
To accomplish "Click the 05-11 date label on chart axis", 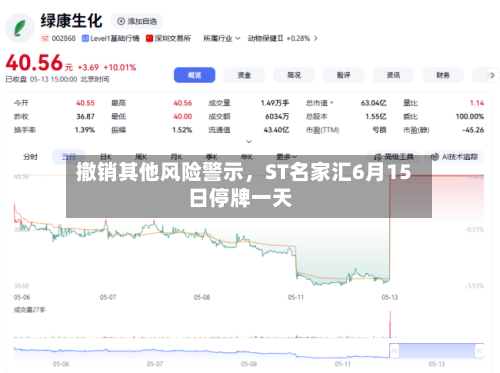I will pos(296,297).
